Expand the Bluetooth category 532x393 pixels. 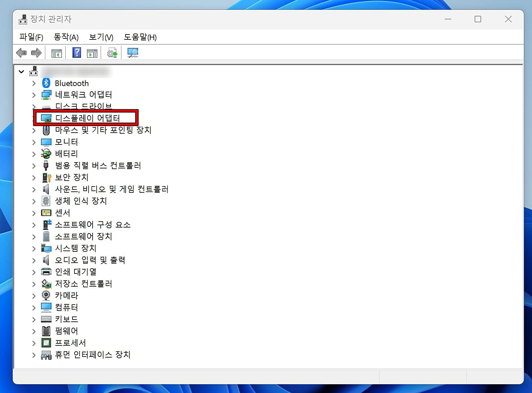click(x=34, y=83)
